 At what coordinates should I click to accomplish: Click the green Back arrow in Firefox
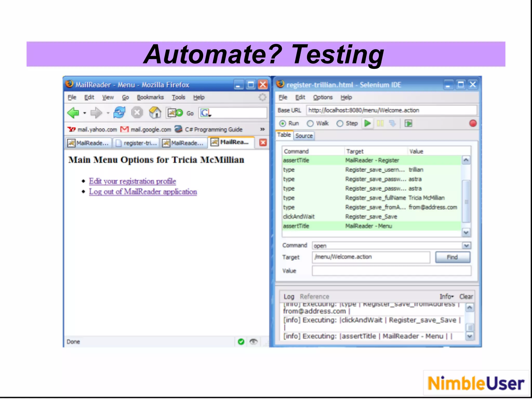tap(73, 113)
